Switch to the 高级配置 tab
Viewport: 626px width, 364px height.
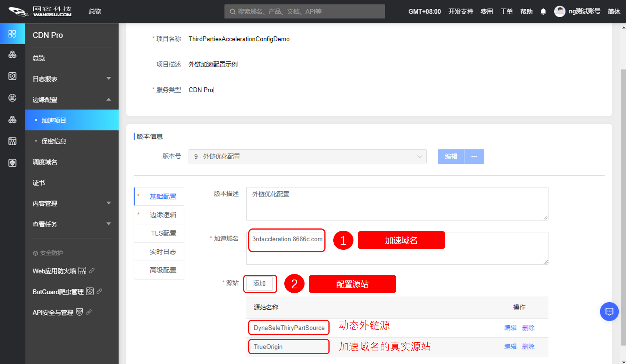pyautogui.click(x=159, y=270)
